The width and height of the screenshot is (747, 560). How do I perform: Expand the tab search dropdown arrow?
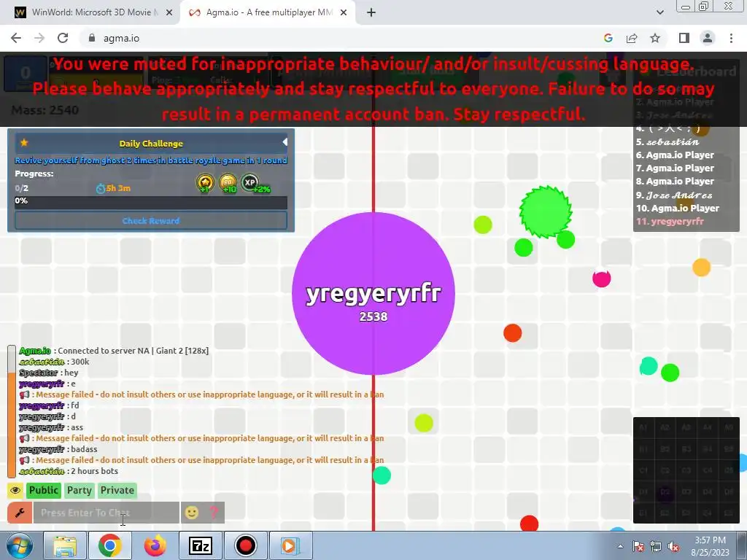coord(660,12)
